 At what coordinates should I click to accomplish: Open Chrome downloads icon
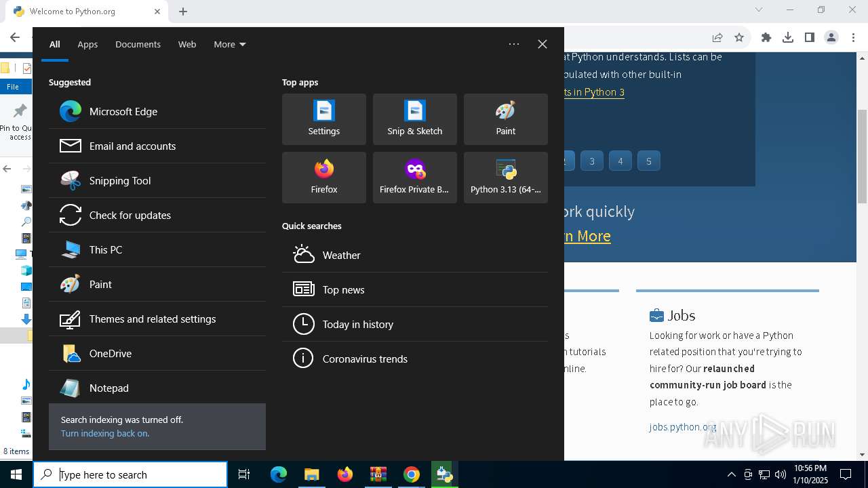click(x=788, y=37)
